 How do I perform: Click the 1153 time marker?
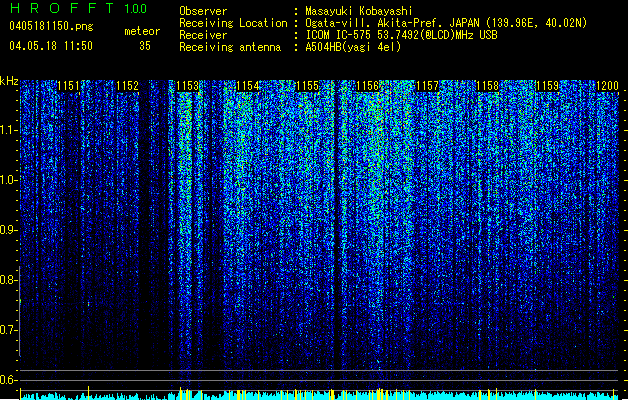point(187,86)
